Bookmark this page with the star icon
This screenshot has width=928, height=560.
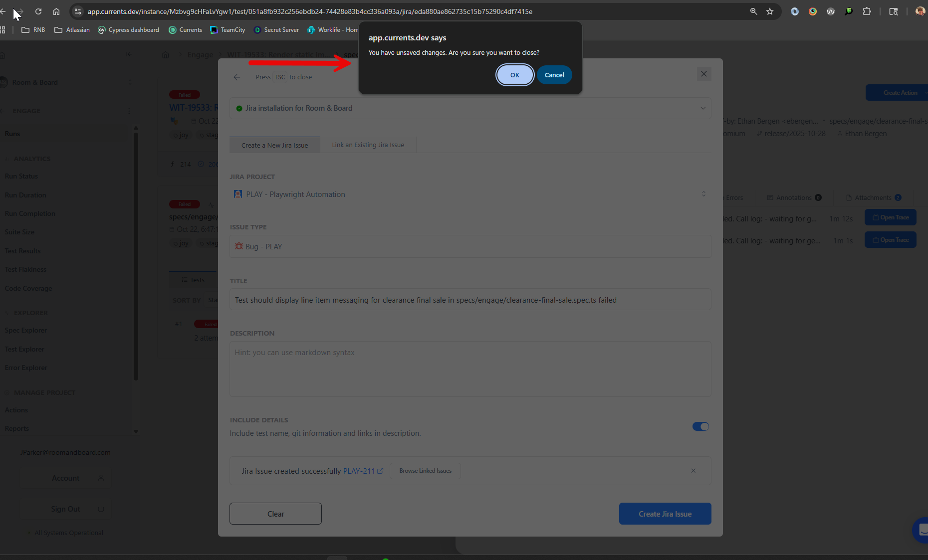click(x=770, y=11)
